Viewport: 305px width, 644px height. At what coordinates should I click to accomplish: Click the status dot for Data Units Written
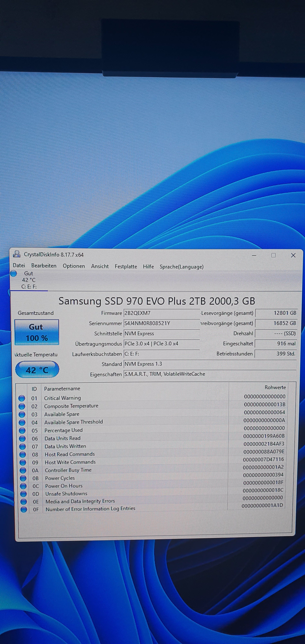(23, 446)
